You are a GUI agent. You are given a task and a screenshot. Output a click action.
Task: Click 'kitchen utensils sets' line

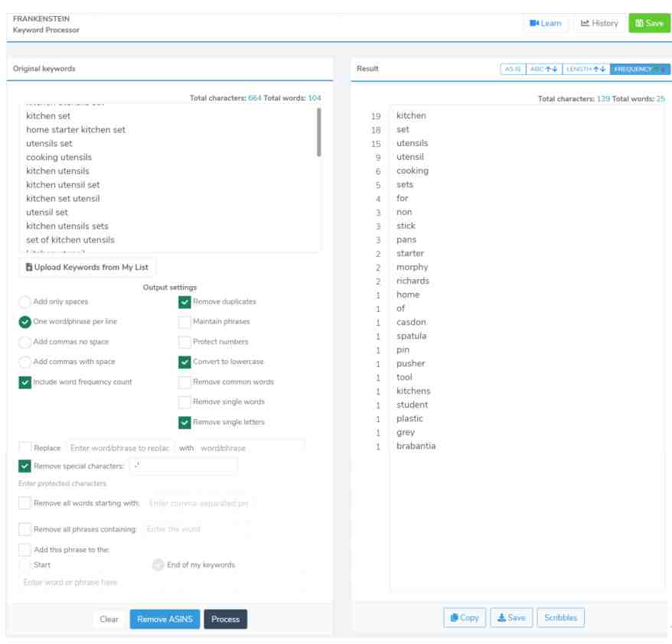coord(67,226)
